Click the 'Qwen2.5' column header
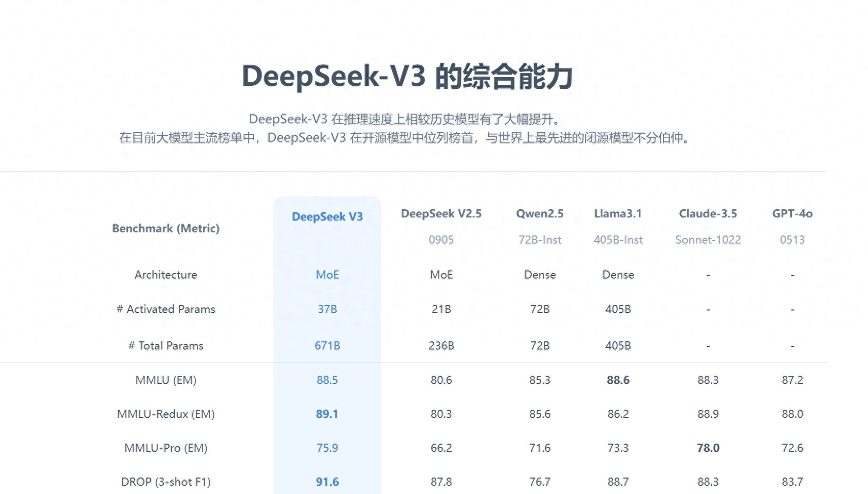Screen dimensions: 868x494 point(540,213)
